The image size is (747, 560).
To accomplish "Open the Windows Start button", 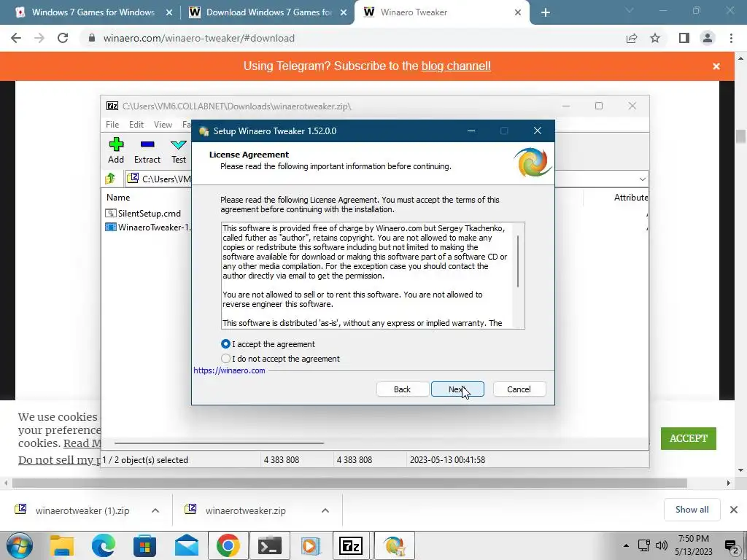I will pos(19,545).
